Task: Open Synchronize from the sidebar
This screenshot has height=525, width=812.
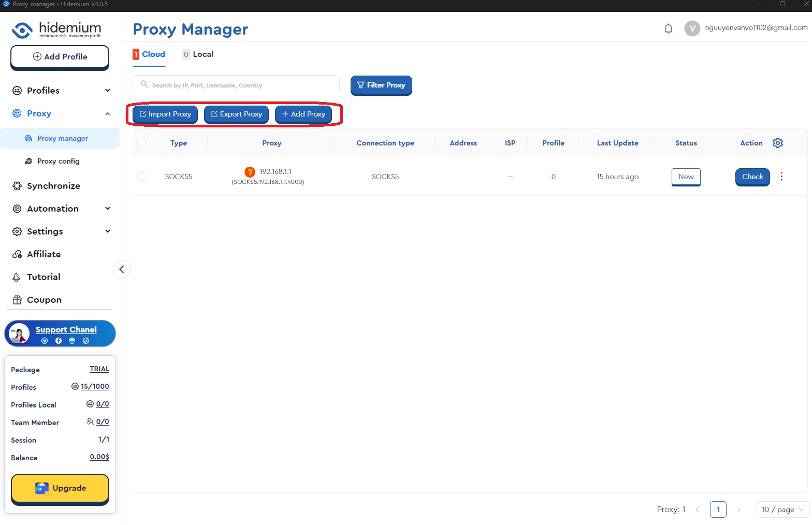Action: (x=53, y=186)
